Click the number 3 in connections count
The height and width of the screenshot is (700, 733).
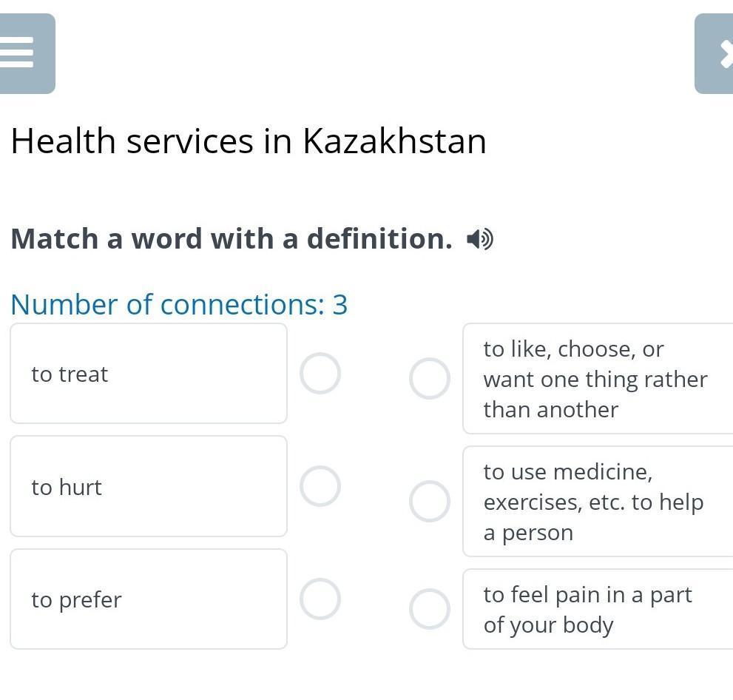340,305
